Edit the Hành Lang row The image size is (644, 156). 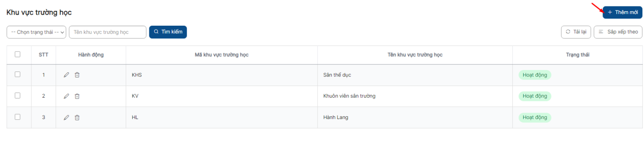click(x=66, y=117)
